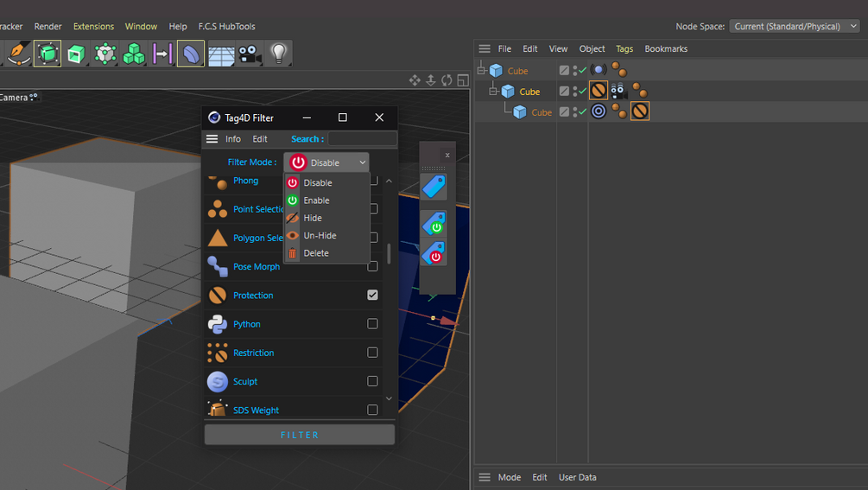868x490 pixels.
Task: Open User Data in Attribute Manager
Action: pos(578,477)
